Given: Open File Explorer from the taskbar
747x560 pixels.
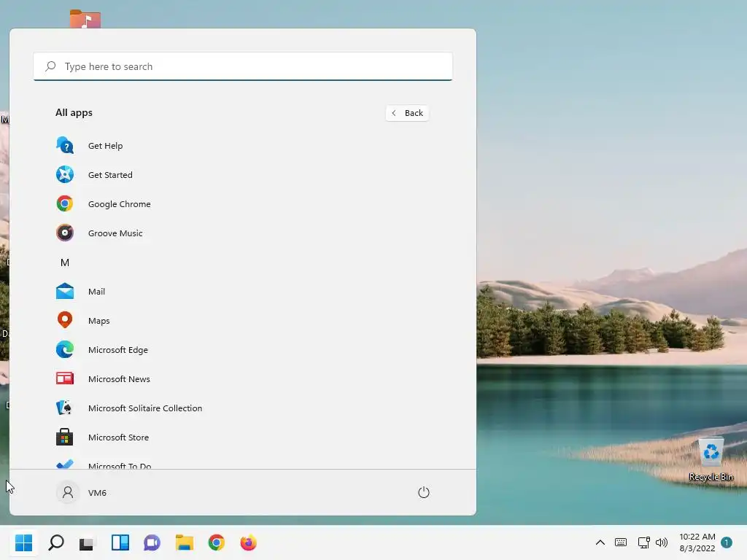Looking at the screenshot, I should click(185, 542).
